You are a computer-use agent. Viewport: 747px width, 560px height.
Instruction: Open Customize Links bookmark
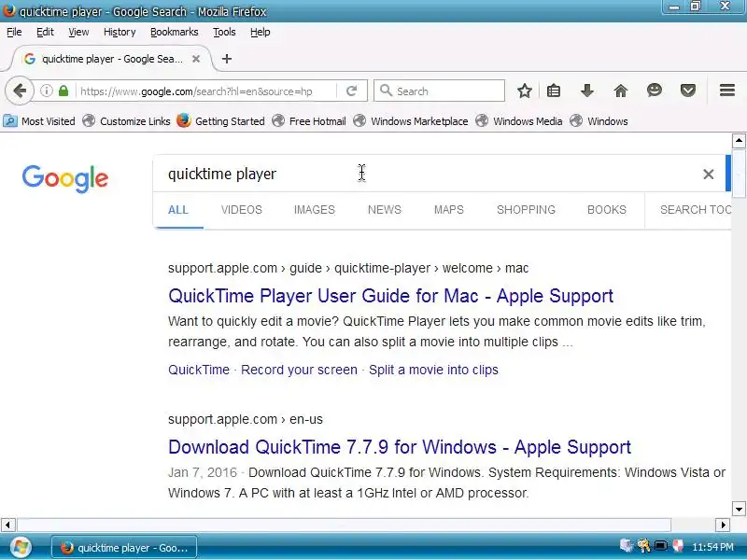point(126,121)
